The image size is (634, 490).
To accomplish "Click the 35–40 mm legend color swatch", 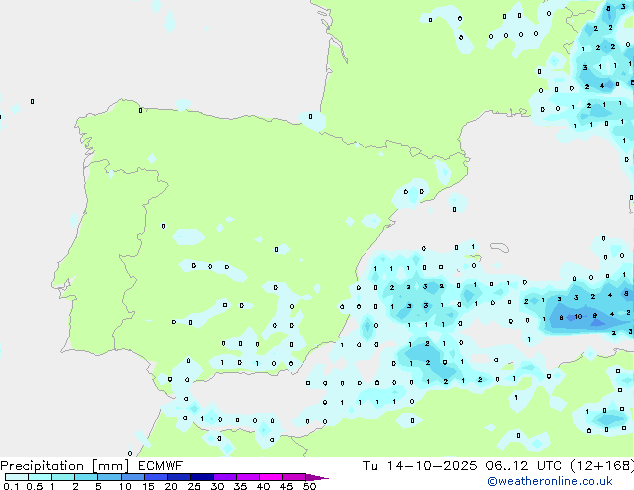I will 247,477.
